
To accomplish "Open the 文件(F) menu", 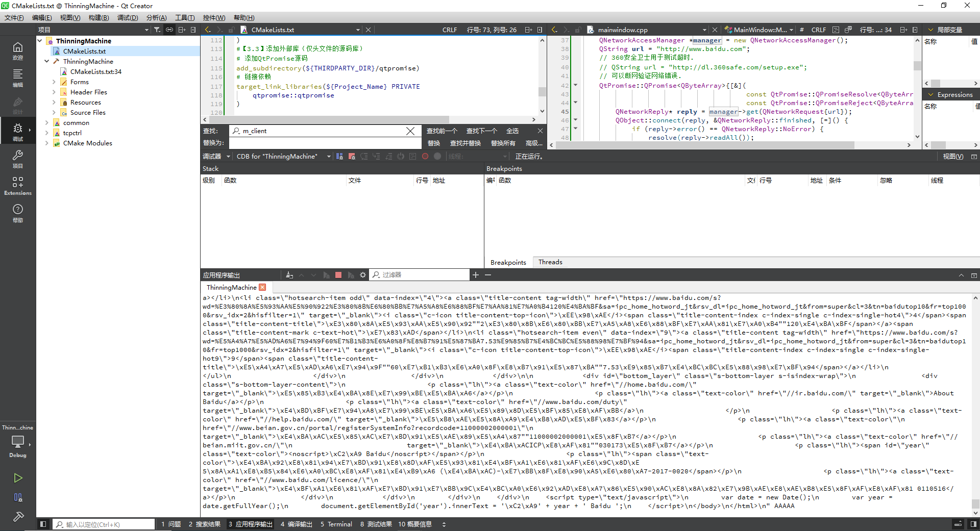I will pyautogui.click(x=14, y=17).
